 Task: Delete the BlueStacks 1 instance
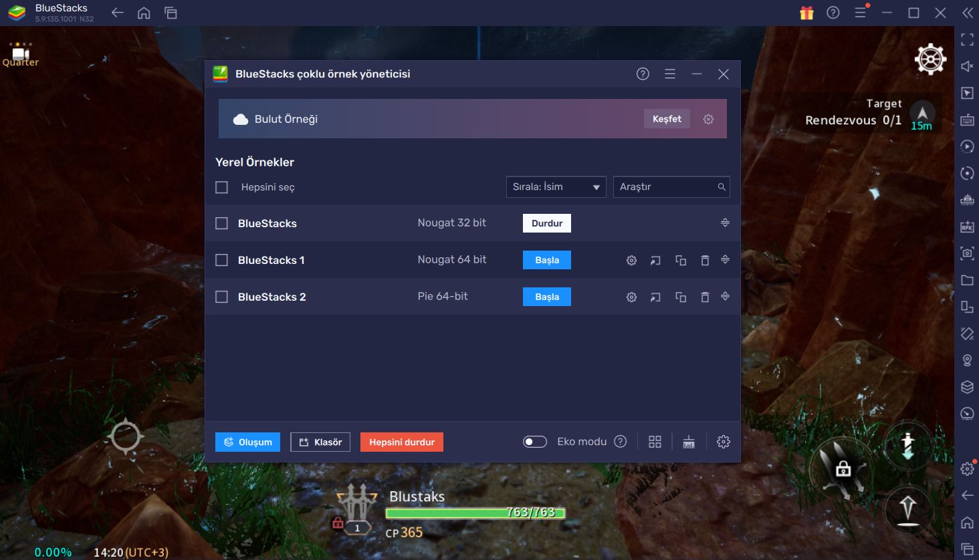[x=705, y=261]
